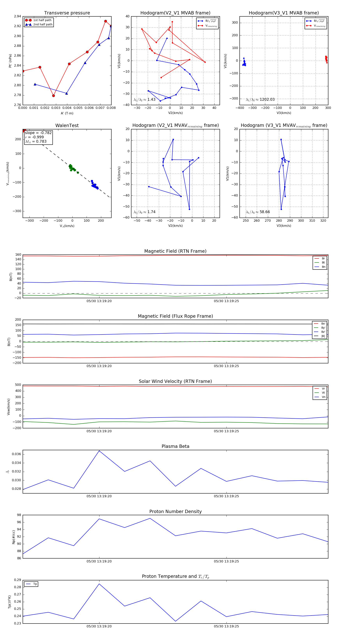Click the 'Vn' legend entry

320,397
